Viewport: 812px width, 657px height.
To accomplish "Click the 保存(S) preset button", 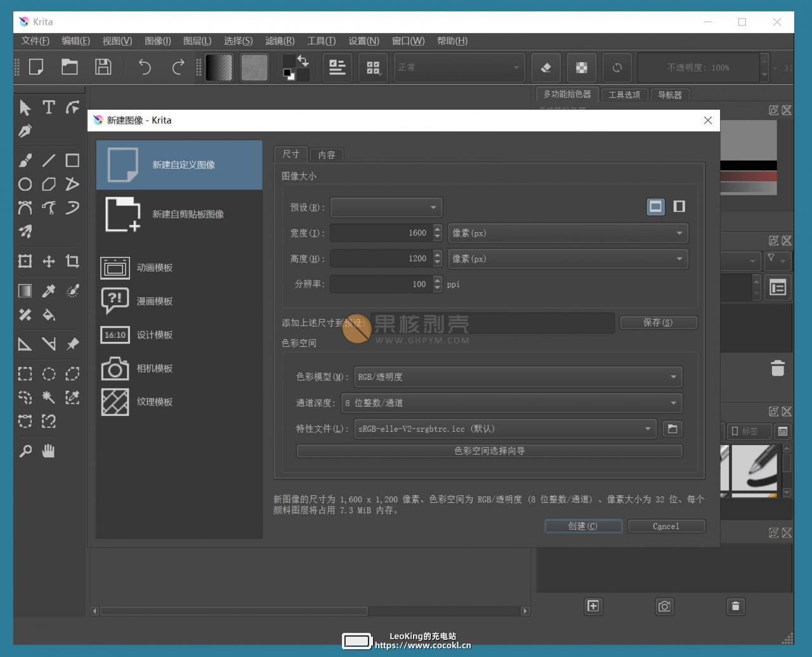I will click(x=658, y=322).
